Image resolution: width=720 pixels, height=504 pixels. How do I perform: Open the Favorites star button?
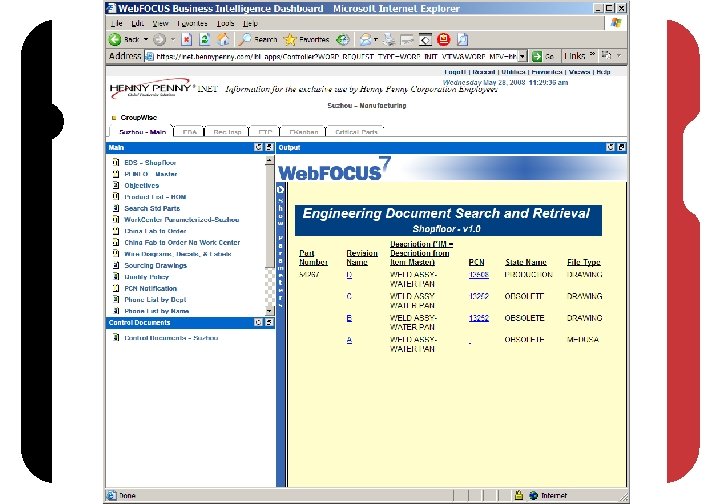pos(306,40)
